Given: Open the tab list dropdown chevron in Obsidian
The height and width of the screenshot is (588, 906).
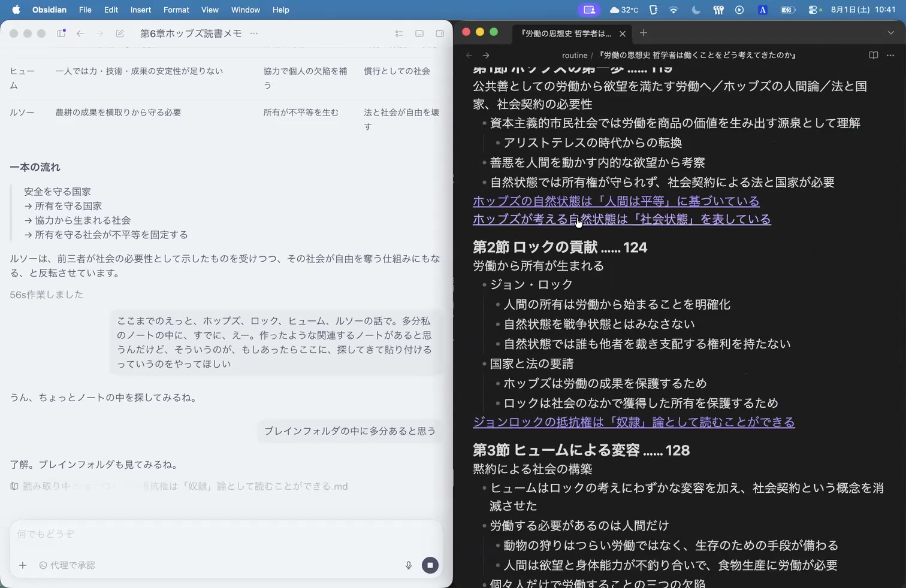Looking at the screenshot, I should point(891,33).
